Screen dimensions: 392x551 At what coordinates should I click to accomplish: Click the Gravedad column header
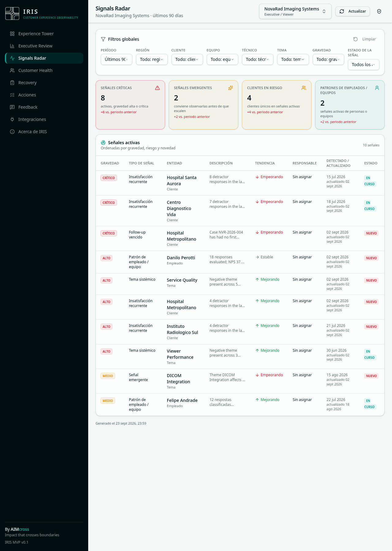point(110,163)
